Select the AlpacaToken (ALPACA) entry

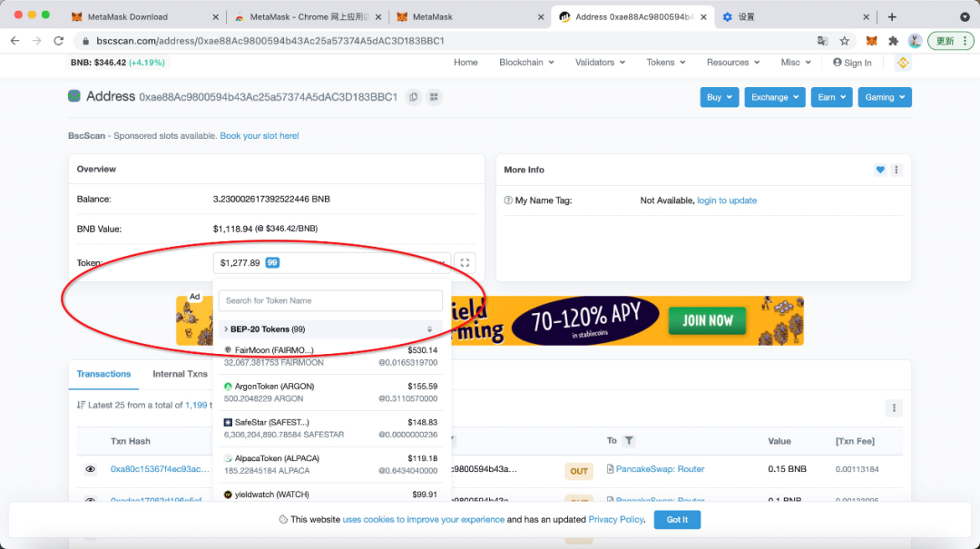tap(330, 465)
